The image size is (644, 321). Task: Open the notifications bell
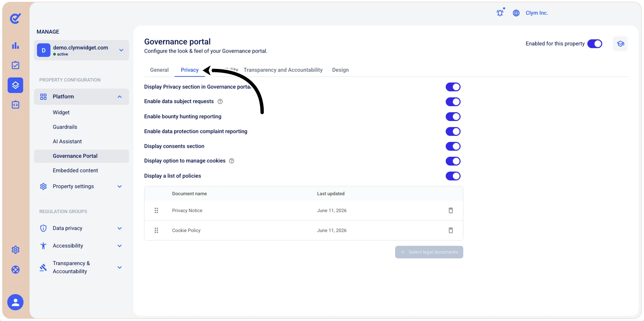click(500, 12)
